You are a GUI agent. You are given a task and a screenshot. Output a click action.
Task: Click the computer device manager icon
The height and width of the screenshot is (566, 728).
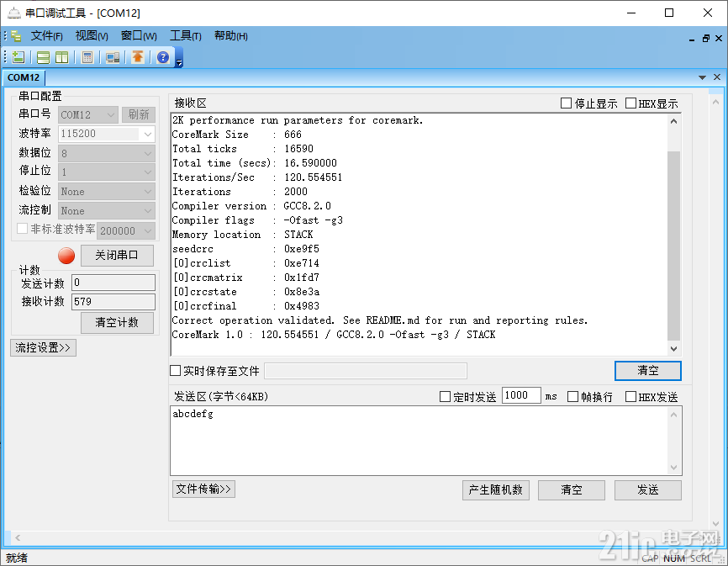[x=113, y=57]
